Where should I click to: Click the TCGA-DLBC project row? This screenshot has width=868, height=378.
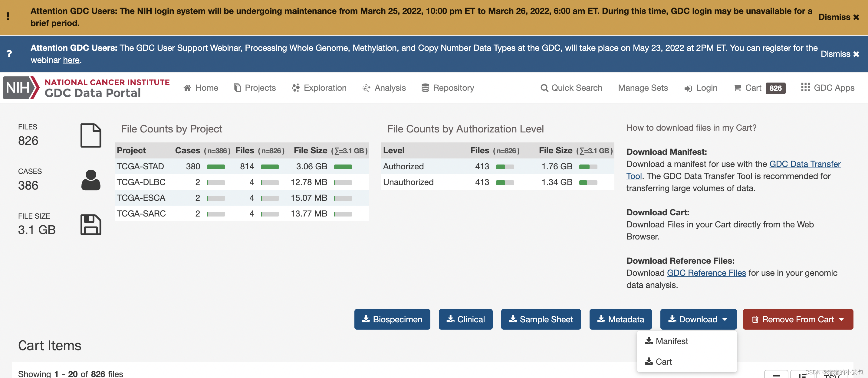pyautogui.click(x=141, y=182)
